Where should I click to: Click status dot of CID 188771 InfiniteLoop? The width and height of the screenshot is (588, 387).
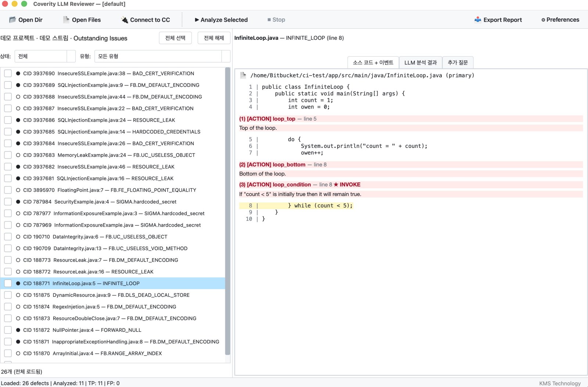click(18, 284)
